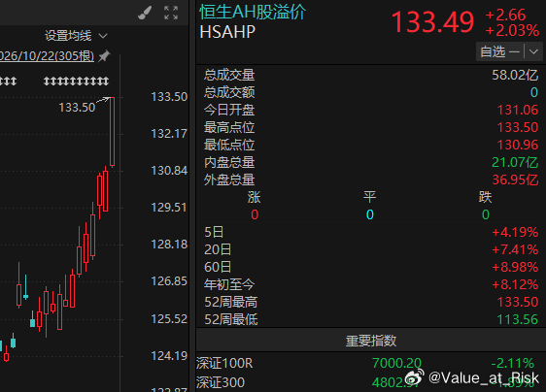
Task: Click the 124.19 price axis label
Action: [x=169, y=355]
